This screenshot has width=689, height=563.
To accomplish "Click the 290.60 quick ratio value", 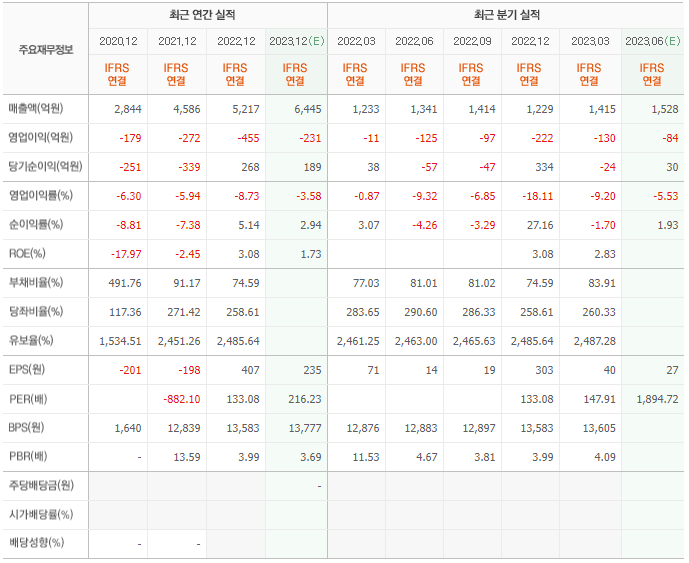I will (421, 312).
